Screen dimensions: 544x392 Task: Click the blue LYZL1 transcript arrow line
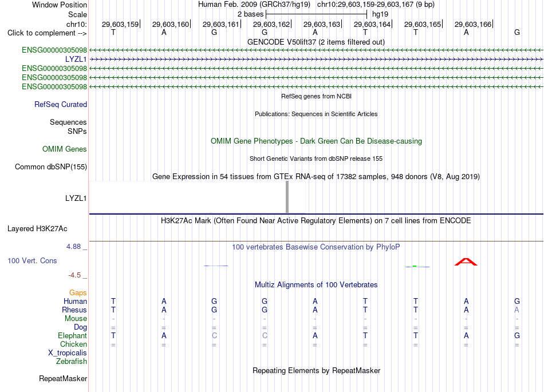point(316,60)
